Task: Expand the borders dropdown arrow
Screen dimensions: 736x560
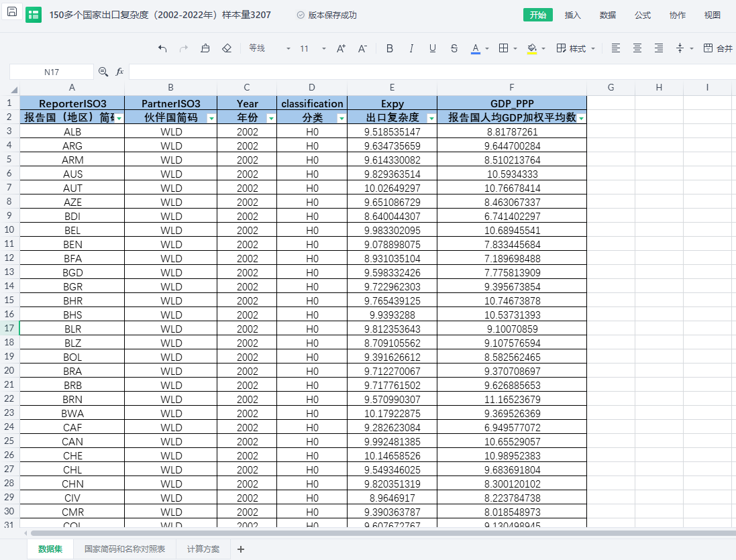Action: pyautogui.click(x=515, y=49)
